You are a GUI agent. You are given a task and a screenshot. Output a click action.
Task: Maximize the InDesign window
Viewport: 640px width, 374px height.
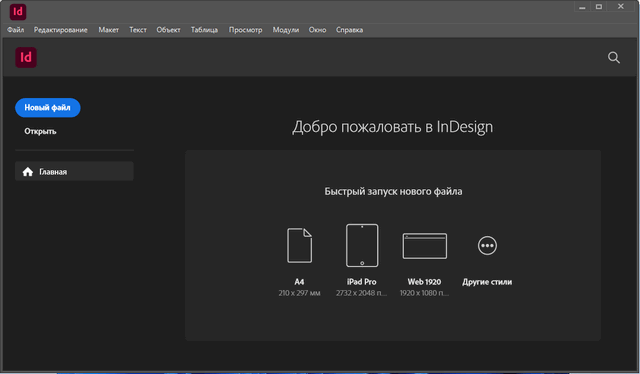pyautogui.click(x=599, y=7)
